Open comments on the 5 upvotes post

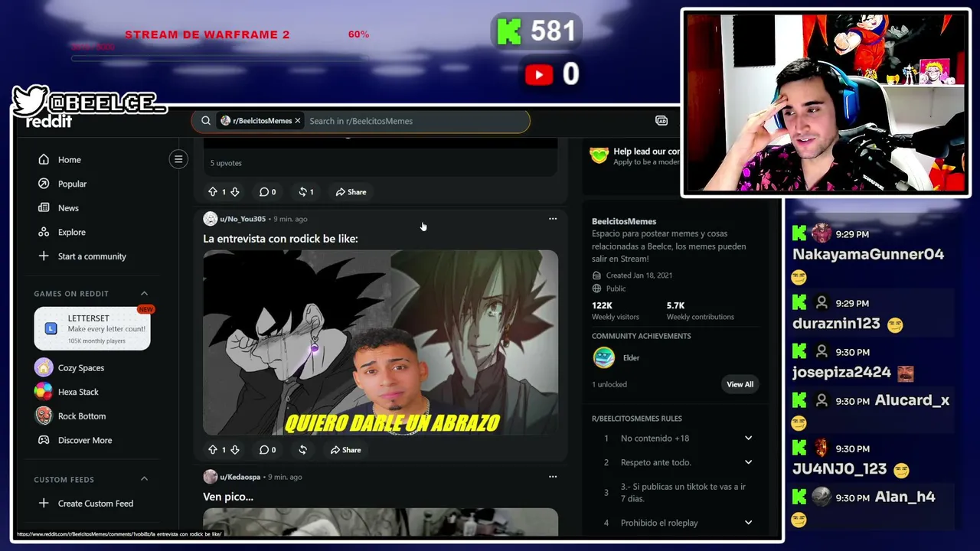tap(267, 192)
